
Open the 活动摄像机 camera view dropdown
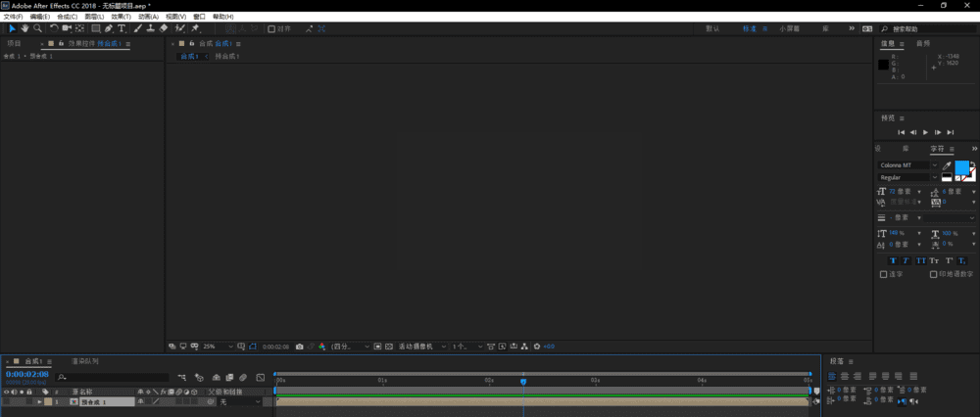point(422,347)
